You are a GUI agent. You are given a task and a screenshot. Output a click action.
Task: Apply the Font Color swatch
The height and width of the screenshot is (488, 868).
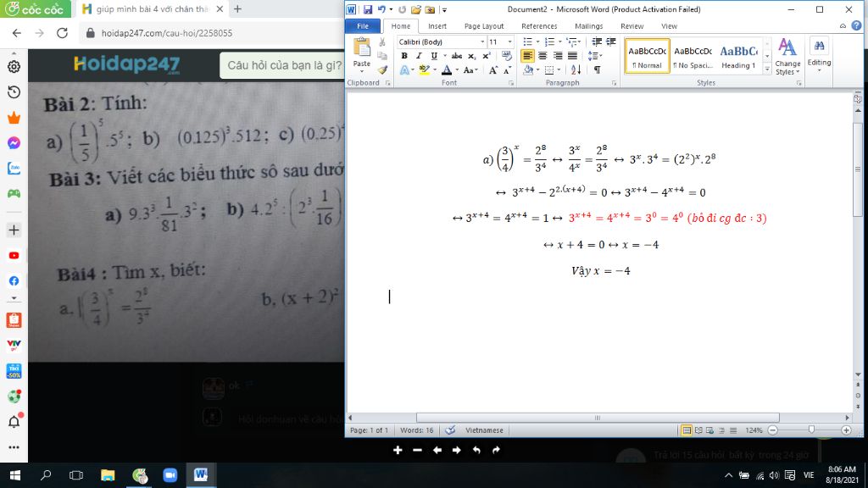(x=446, y=70)
